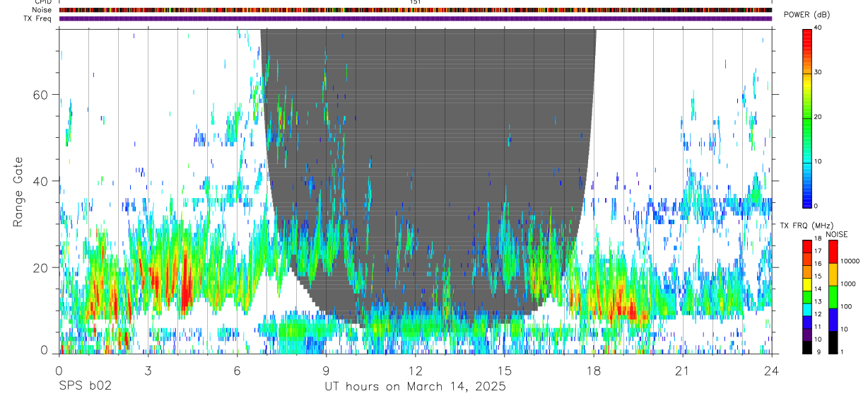
Task: Click the NOISE color bar legend
Action: coord(833,296)
